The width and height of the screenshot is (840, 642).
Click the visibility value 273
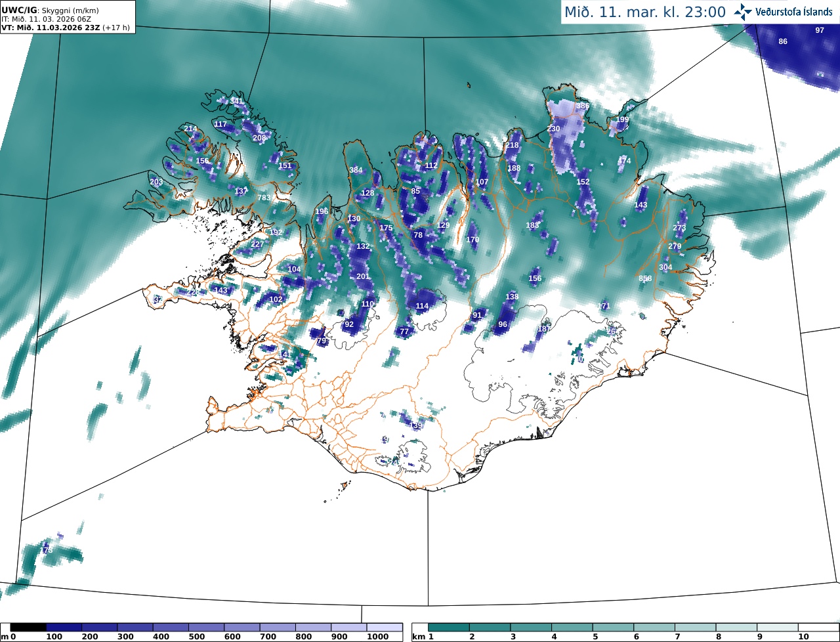coord(679,228)
